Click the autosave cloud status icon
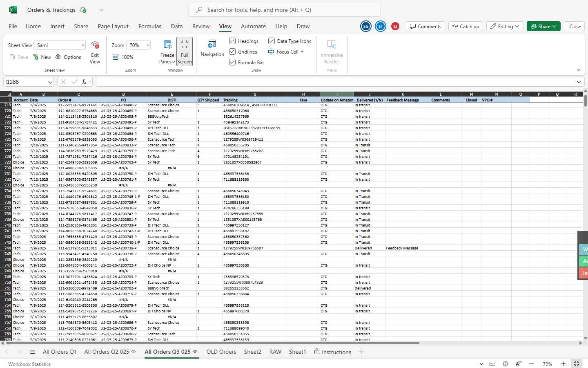The width and height of the screenshot is (588, 368). [83, 10]
